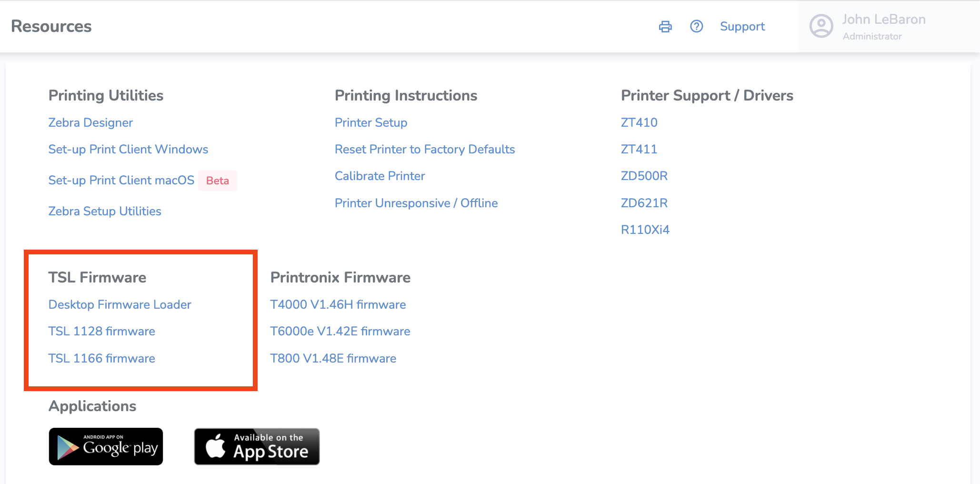Open Printer Unresponsive / Offline instructions

click(416, 203)
